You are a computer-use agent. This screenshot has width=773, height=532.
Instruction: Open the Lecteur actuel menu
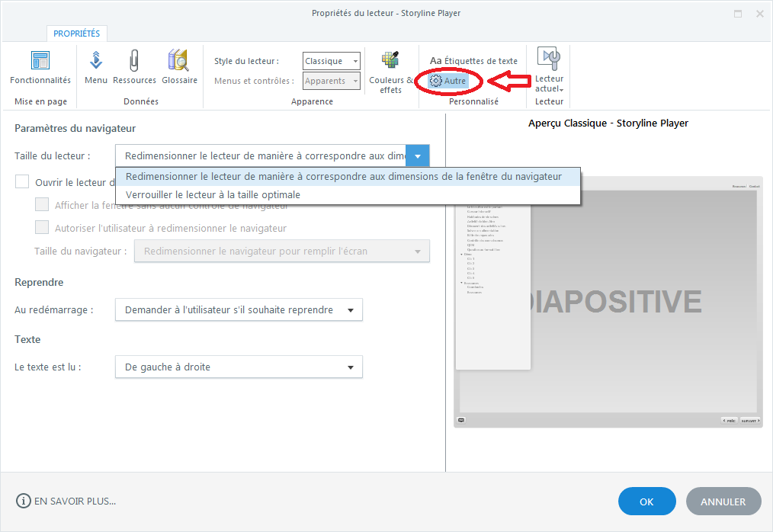[x=549, y=70]
